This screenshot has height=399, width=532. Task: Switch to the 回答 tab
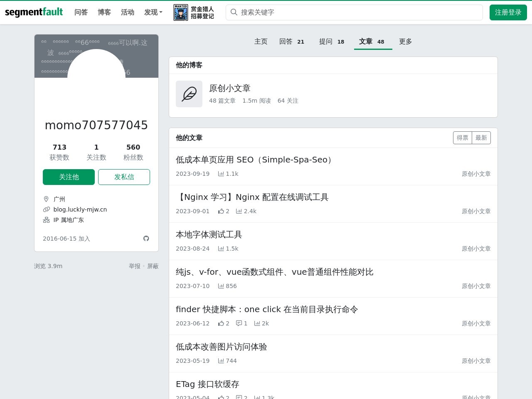pyautogui.click(x=291, y=42)
